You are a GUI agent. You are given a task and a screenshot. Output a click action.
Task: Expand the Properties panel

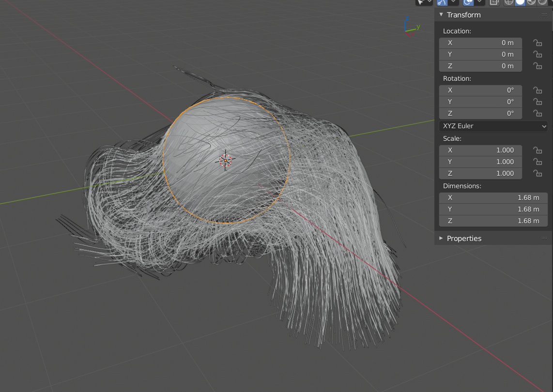pos(441,238)
